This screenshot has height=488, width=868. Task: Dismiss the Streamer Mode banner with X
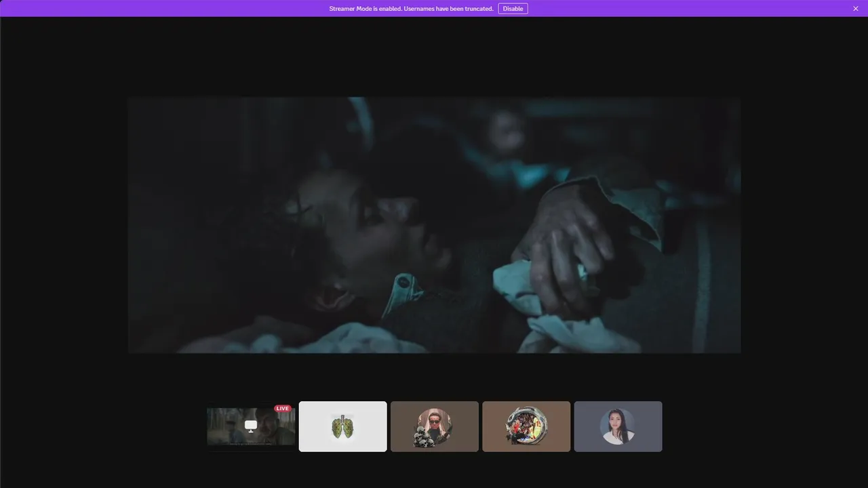tap(856, 9)
